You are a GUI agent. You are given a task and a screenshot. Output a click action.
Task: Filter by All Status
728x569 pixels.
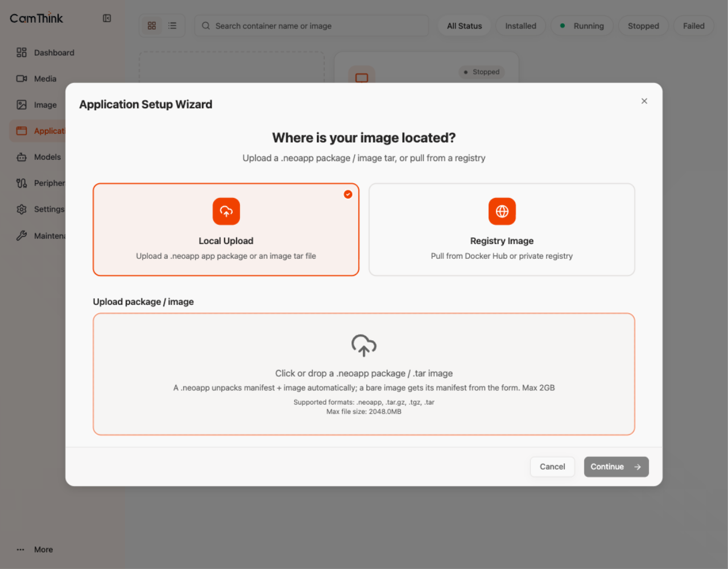464,26
